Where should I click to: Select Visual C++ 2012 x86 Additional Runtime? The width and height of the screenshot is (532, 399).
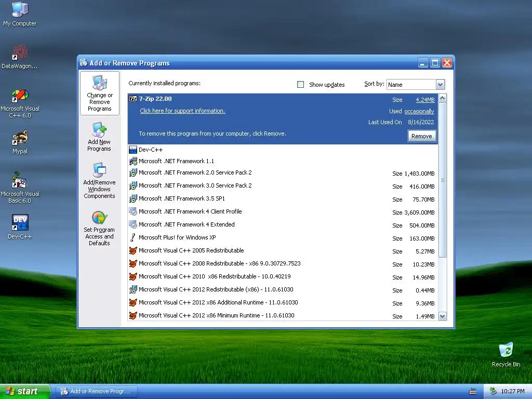(283, 303)
